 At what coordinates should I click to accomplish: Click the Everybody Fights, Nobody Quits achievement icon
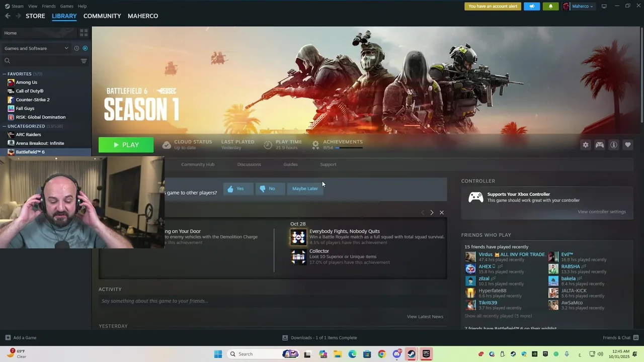pos(298,237)
